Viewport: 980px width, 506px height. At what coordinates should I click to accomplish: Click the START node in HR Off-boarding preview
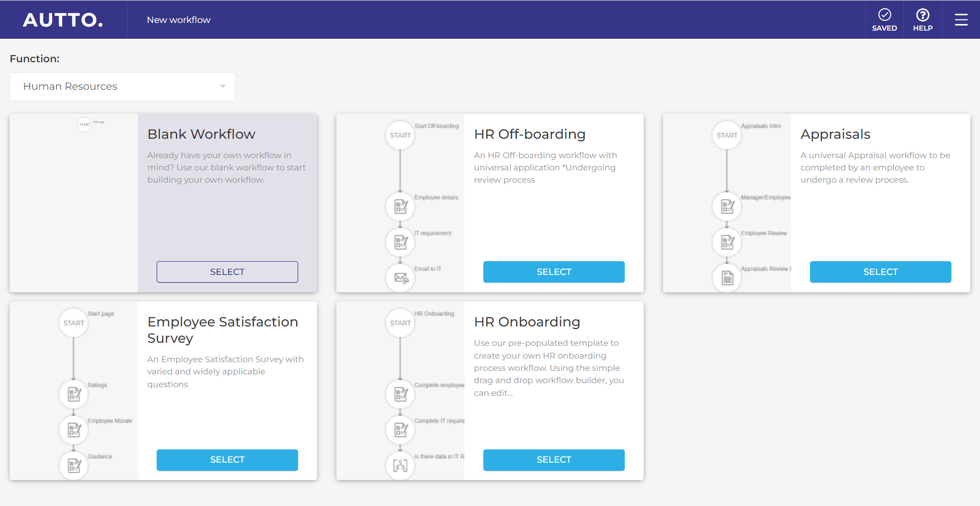pos(401,135)
